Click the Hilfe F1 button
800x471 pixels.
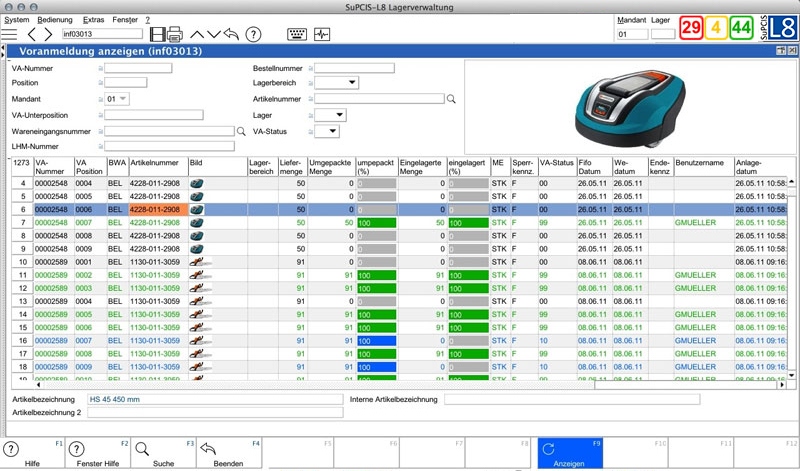[x=32, y=453]
